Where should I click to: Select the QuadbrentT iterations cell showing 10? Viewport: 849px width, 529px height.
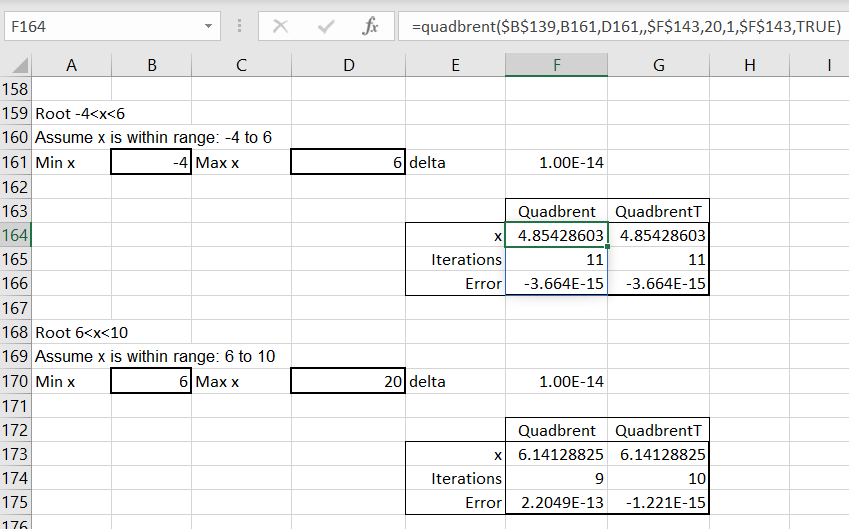click(x=658, y=478)
